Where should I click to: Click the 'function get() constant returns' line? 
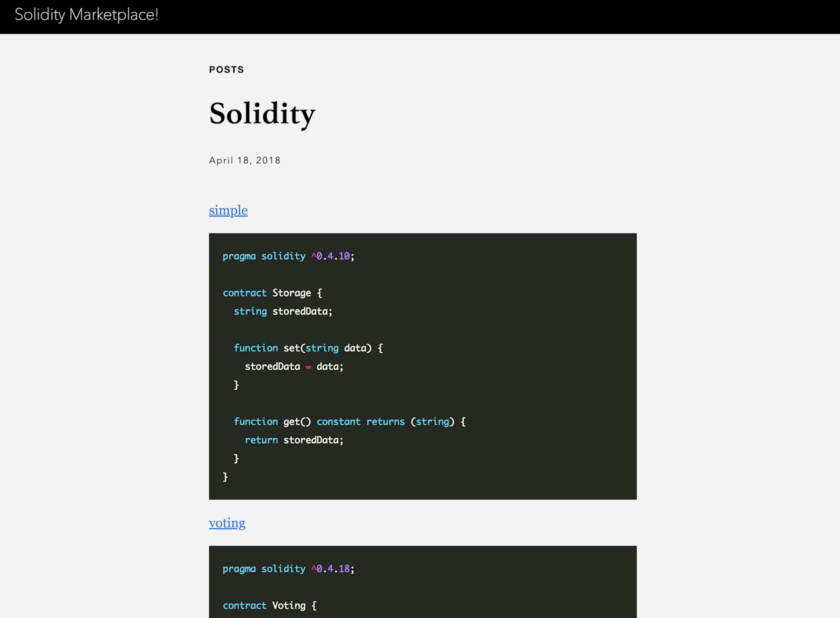click(x=349, y=422)
